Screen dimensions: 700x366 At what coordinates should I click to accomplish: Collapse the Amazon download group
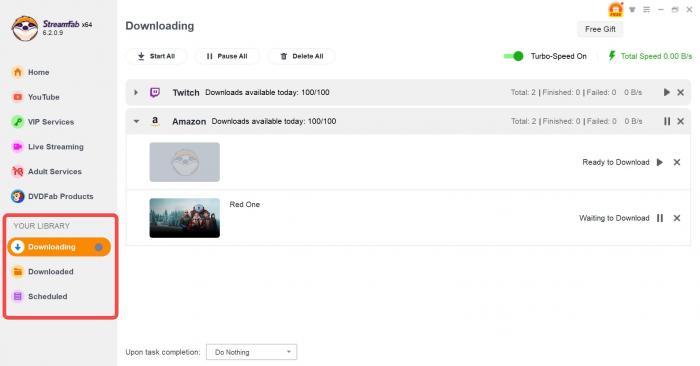(x=136, y=121)
